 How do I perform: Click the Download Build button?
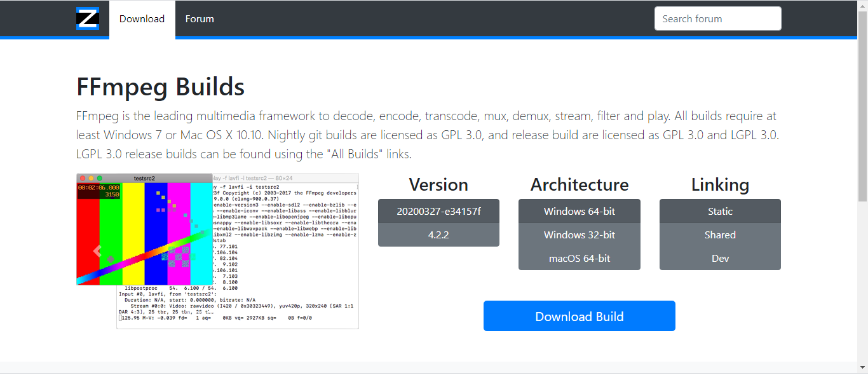pyautogui.click(x=580, y=316)
